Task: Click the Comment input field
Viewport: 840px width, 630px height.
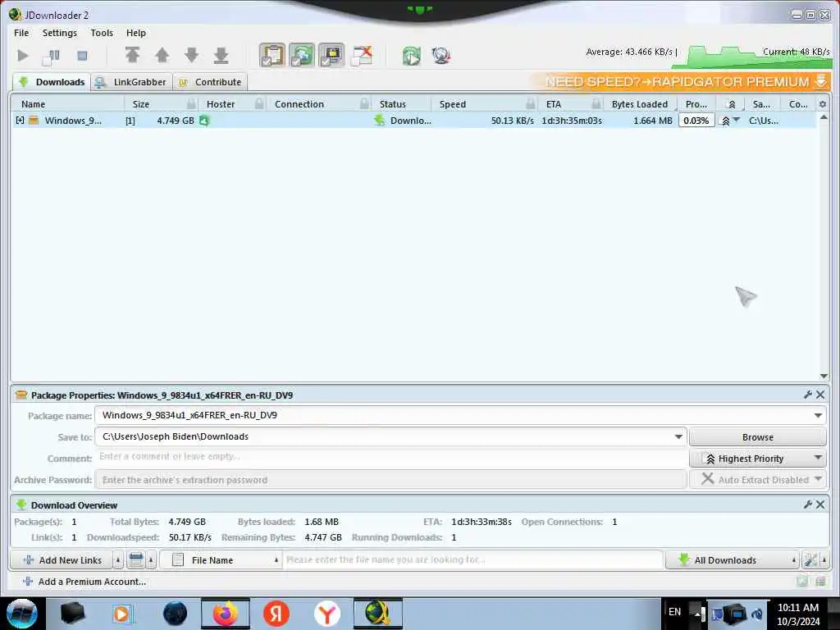Action: click(391, 457)
